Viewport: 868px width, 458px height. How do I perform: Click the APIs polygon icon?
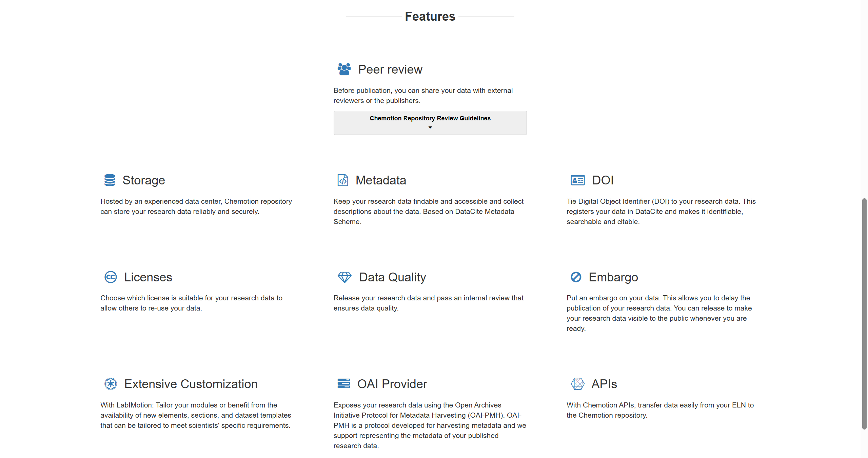[x=577, y=384]
